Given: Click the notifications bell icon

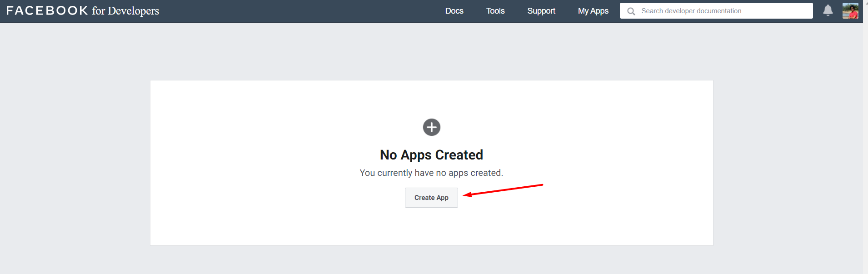Looking at the screenshot, I should coord(828,10).
